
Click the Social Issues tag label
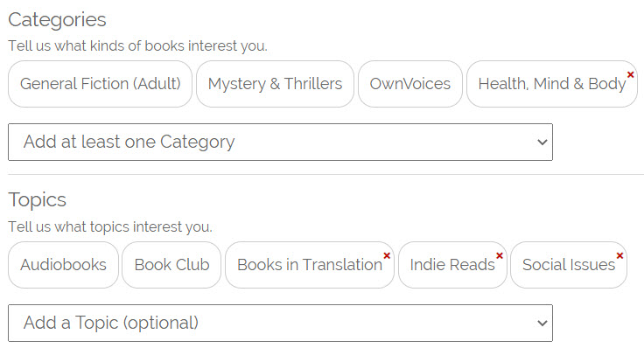point(568,265)
